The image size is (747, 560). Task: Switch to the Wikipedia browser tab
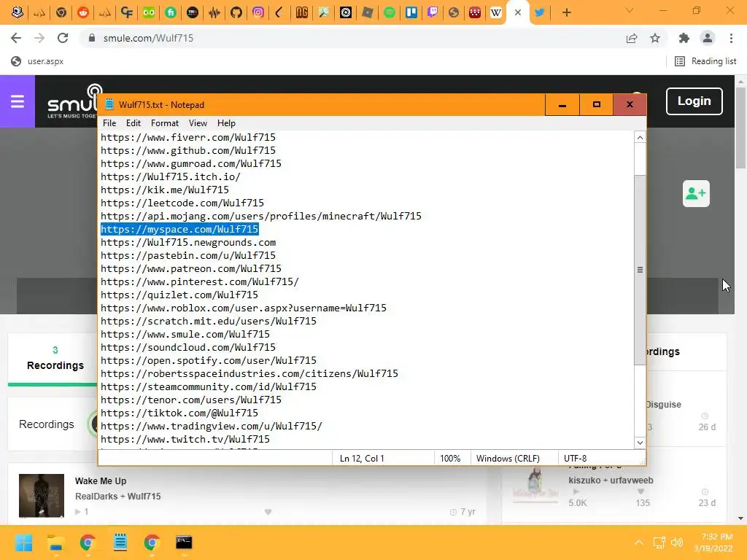(x=495, y=12)
